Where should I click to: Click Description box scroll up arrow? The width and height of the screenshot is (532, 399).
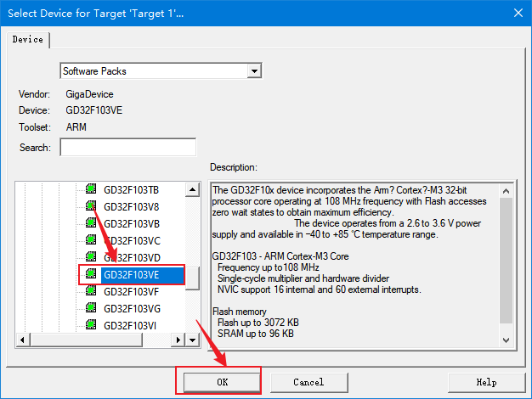click(506, 191)
